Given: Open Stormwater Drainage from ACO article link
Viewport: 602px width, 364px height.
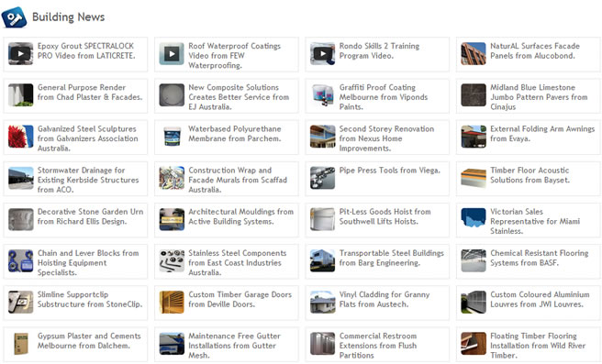Looking at the screenshot, I should pyautogui.click(x=88, y=180).
